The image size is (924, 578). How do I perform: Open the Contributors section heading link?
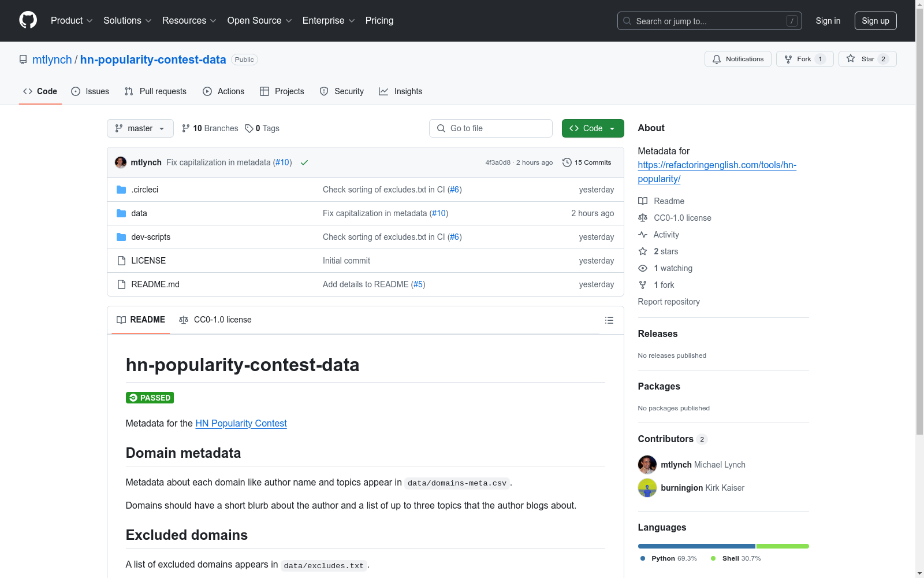click(x=672, y=439)
